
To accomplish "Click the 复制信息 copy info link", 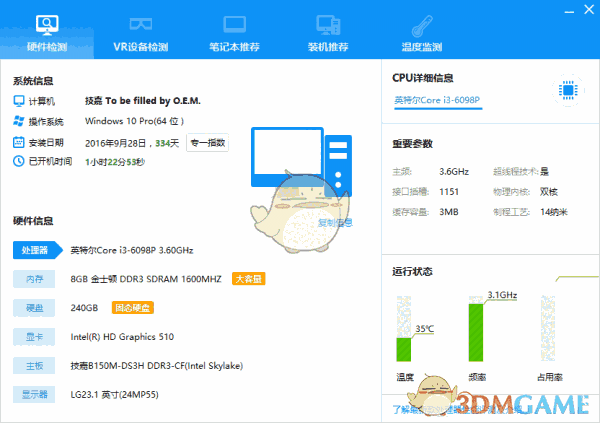I will click(x=335, y=222).
